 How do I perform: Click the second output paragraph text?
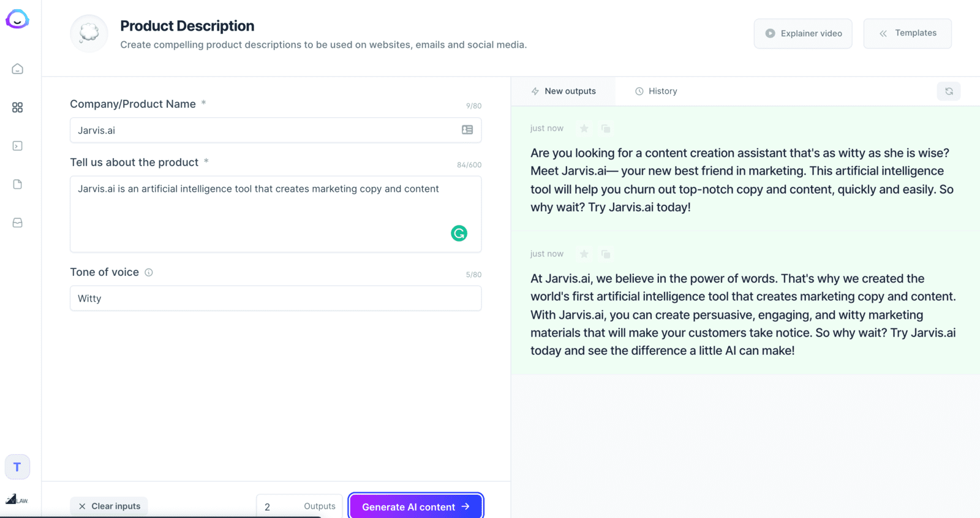point(743,314)
